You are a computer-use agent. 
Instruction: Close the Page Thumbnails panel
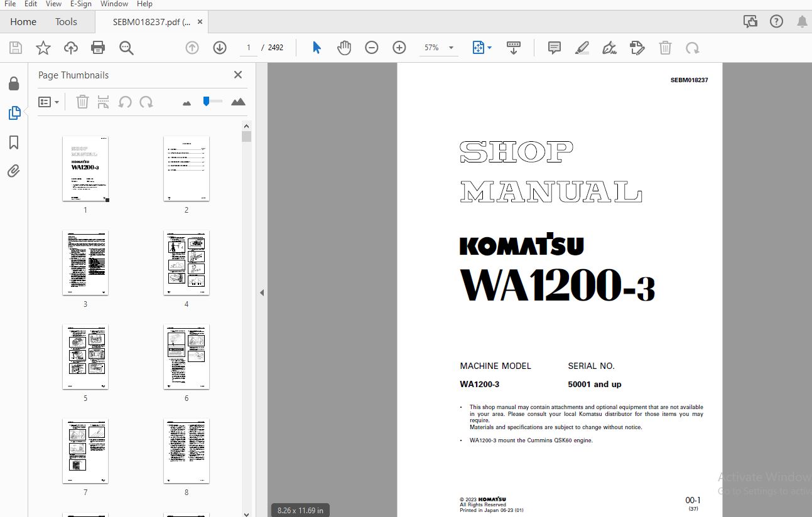coord(238,75)
